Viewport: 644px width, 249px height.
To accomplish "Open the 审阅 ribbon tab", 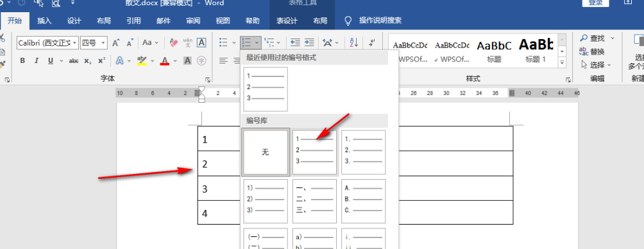I will pos(193,21).
